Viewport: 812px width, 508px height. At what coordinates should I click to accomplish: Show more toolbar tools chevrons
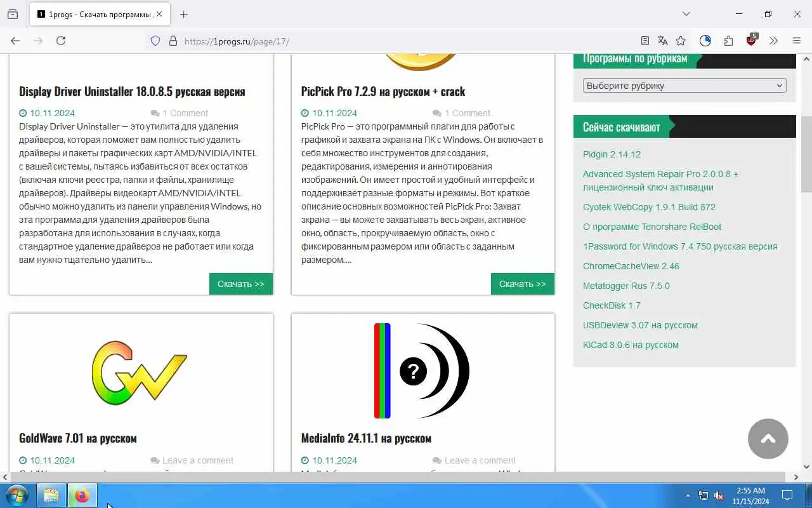pyautogui.click(x=773, y=41)
